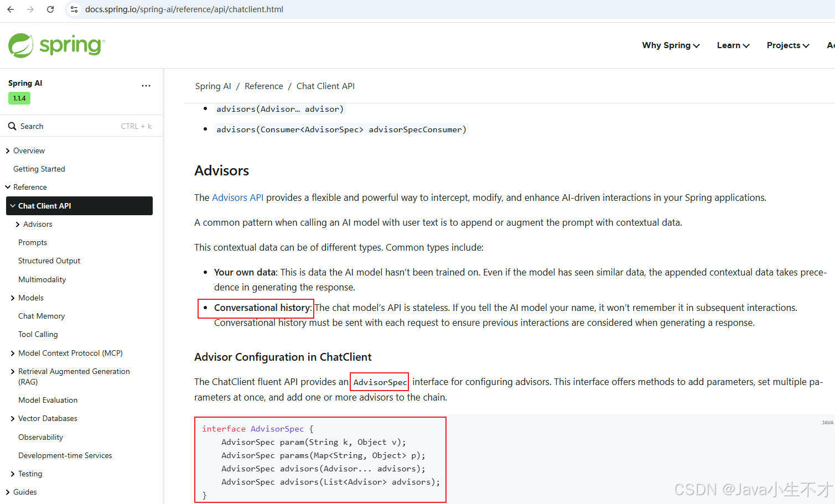
Task: Expand the Models sidebar item
Action: (x=13, y=298)
